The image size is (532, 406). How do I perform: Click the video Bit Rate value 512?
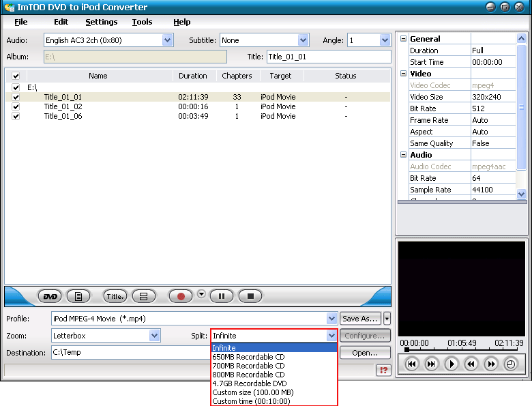point(478,108)
